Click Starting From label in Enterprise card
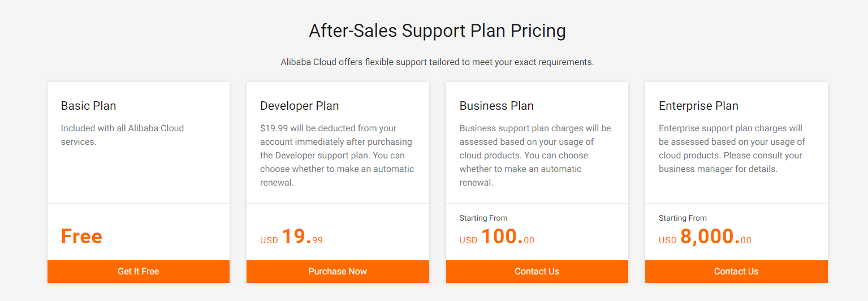 coord(683,218)
